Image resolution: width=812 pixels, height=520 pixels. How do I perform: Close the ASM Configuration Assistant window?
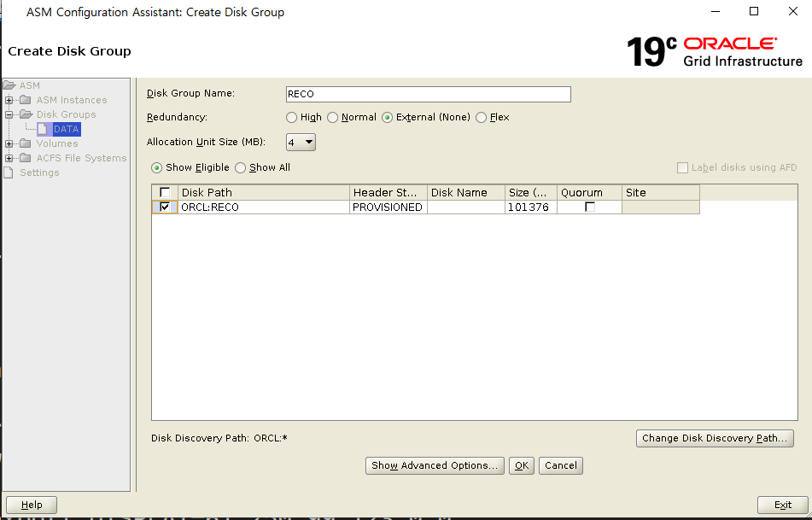click(793, 11)
